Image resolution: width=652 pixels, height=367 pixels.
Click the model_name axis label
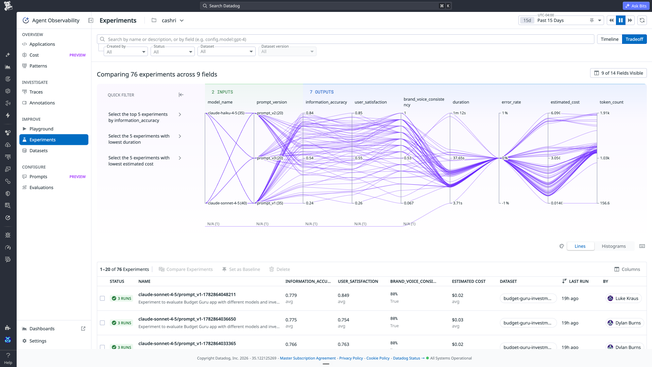point(220,102)
